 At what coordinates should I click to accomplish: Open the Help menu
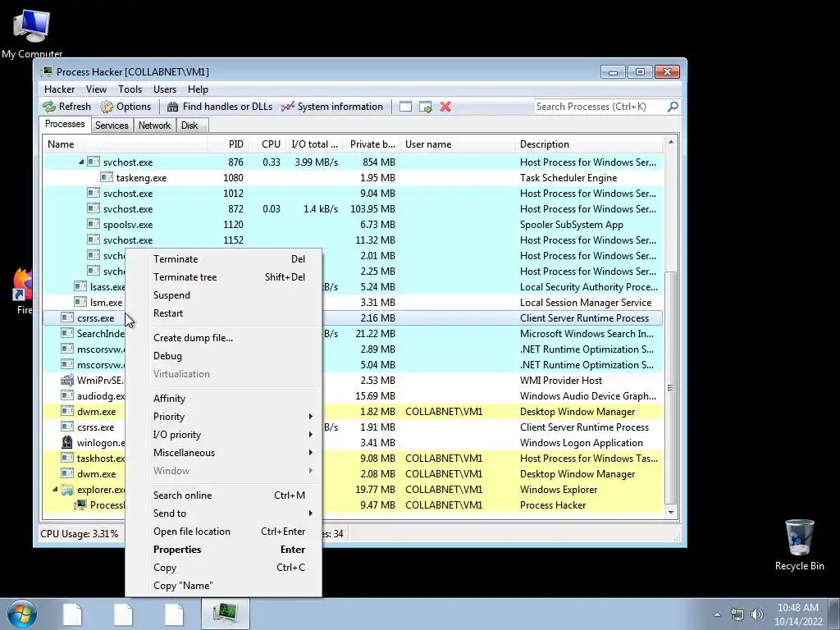pos(198,89)
